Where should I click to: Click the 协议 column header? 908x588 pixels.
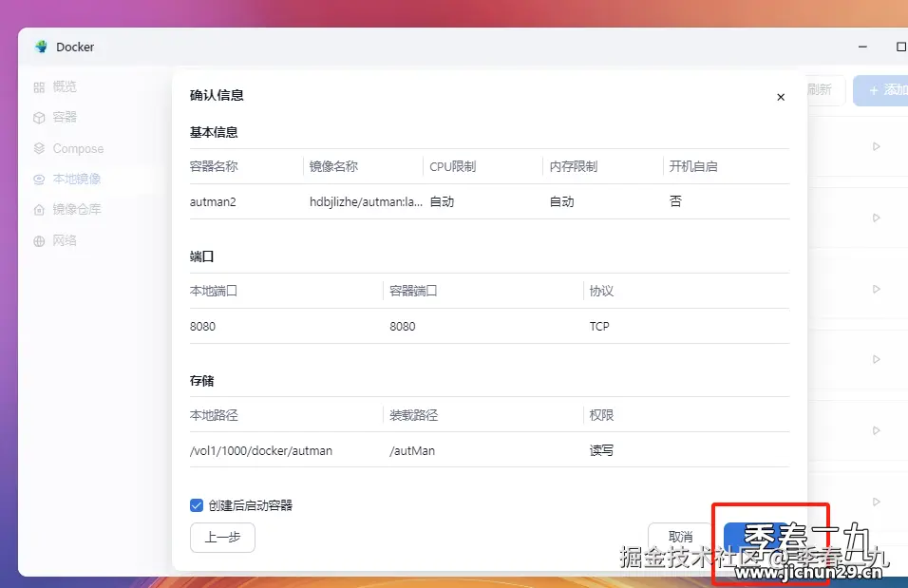pyautogui.click(x=601, y=291)
